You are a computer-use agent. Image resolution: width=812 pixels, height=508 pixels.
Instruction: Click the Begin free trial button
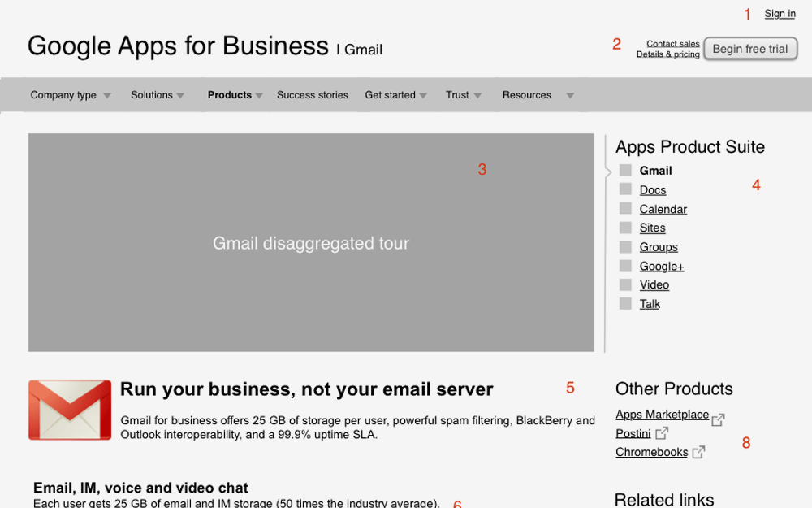[x=749, y=48]
